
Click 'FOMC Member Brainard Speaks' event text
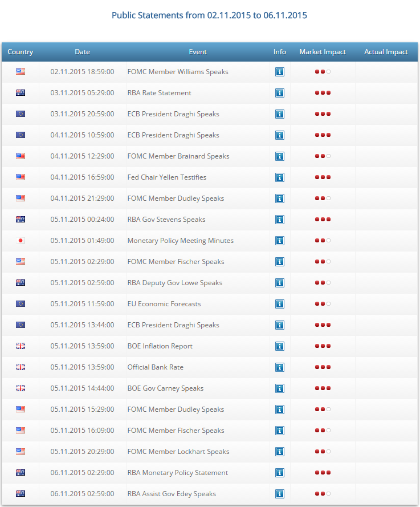pyautogui.click(x=178, y=156)
